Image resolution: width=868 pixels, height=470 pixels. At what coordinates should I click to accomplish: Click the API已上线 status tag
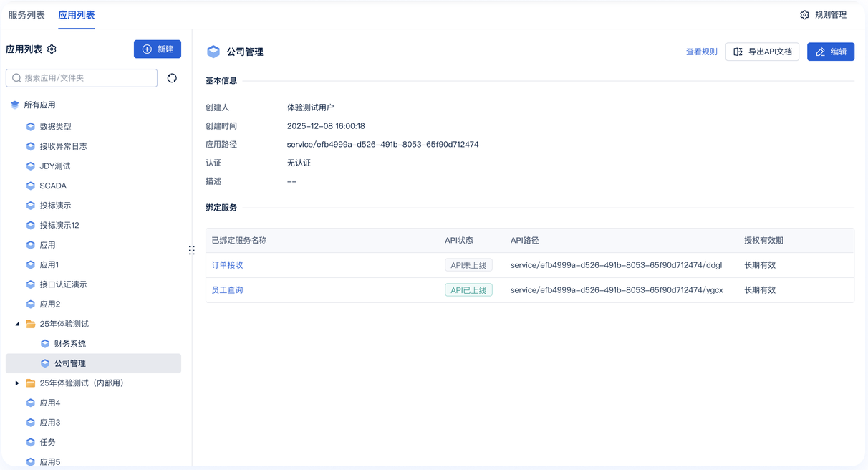click(468, 290)
